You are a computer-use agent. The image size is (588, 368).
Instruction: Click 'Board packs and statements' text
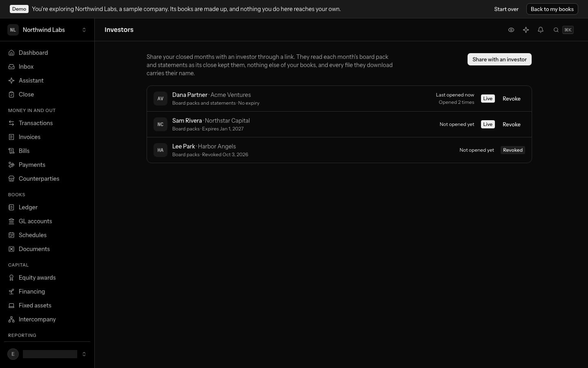204,103
